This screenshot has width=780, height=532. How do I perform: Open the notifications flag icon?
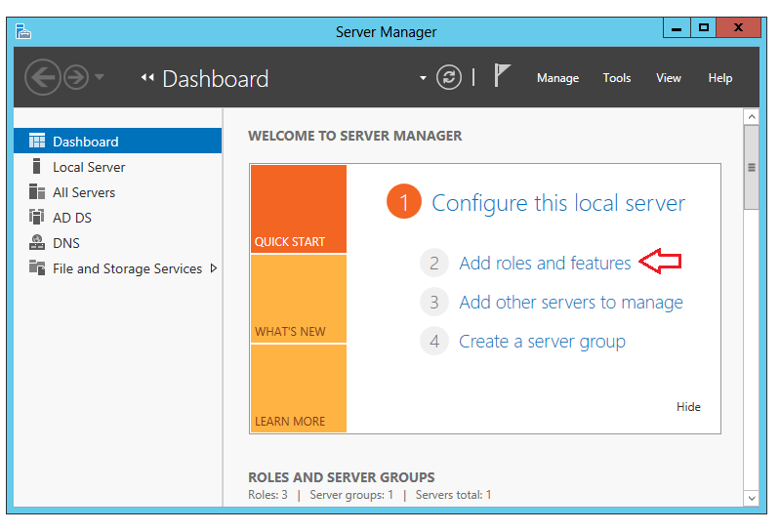pyautogui.click(x=502, y=75)
